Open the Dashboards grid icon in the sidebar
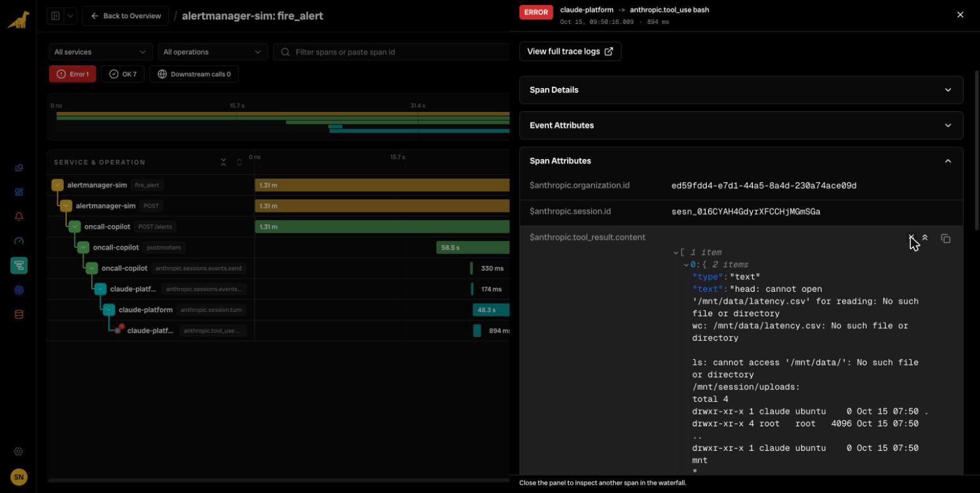This screenshot has height=493, width=980. click(x=19, y=192)
